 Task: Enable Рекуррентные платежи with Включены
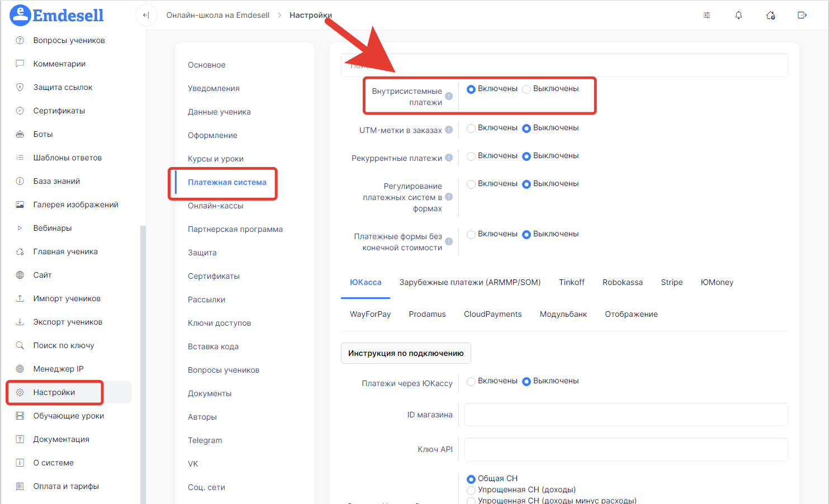coord(471,156)
